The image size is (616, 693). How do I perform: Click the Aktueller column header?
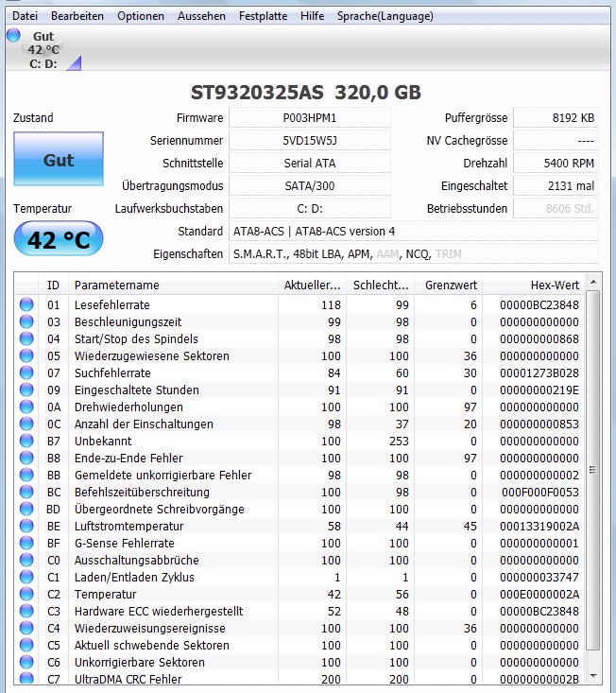[x=312, y=286]
